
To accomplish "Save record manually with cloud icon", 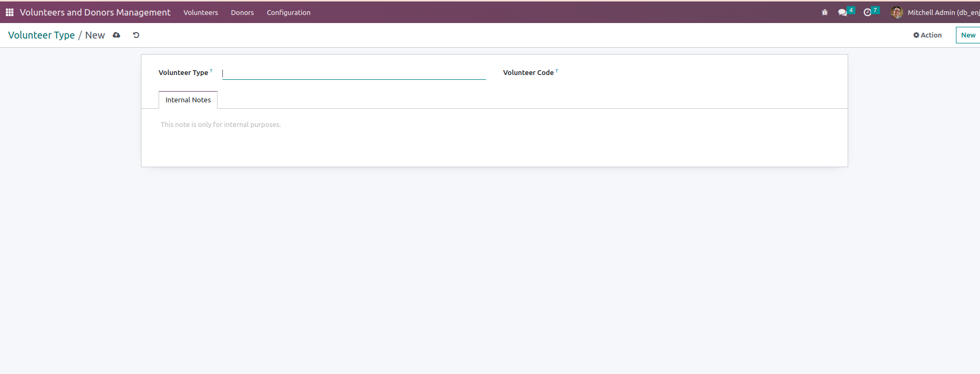I will [x=116, y=35].
